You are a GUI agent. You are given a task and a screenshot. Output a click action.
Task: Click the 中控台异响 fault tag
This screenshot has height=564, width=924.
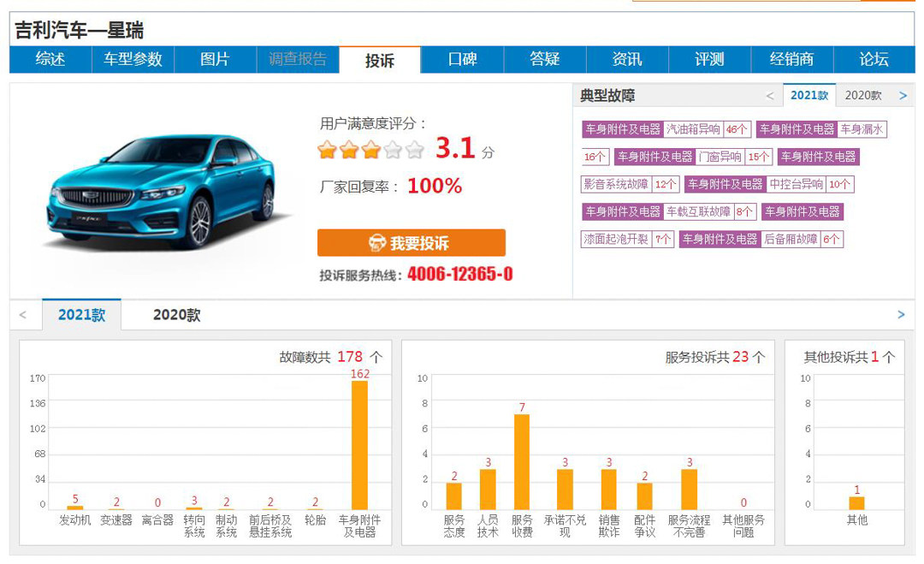[x=796, y=184]
